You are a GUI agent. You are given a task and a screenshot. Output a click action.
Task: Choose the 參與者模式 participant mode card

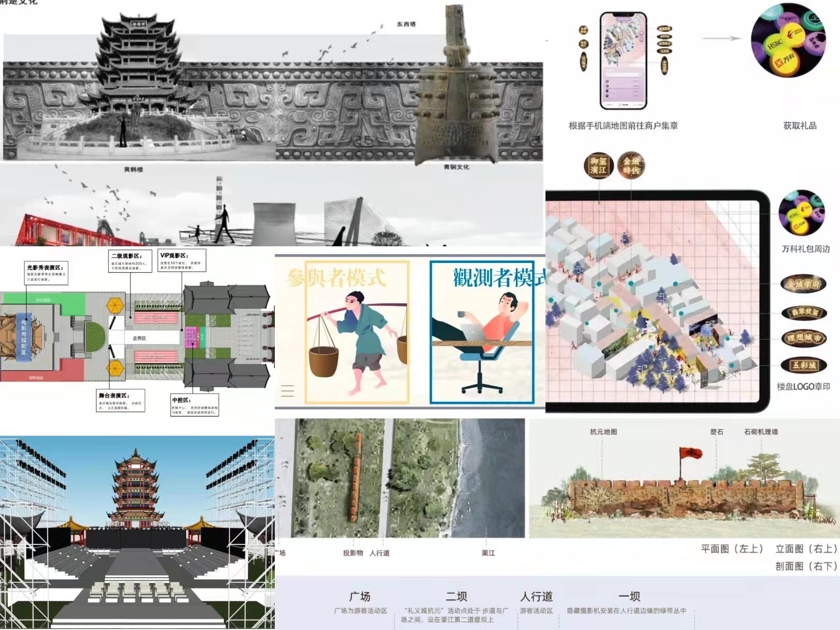(357, 333)
